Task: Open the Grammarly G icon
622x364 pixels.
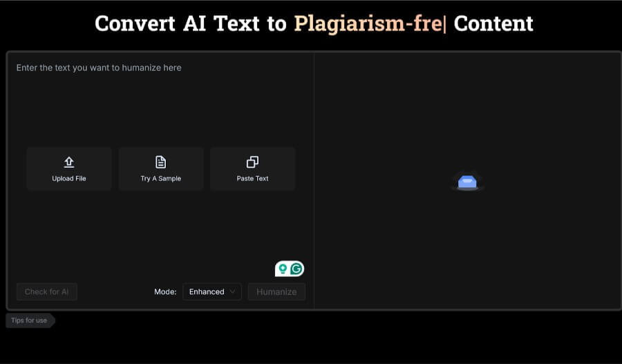Action: [x=296, y=269]
